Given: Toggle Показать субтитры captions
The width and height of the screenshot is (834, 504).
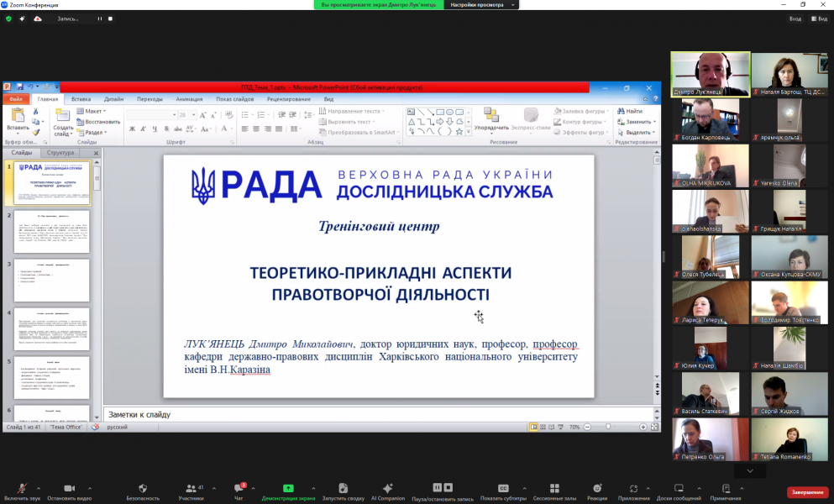Looking at the screenshot, I should click(x=503, y=489).
